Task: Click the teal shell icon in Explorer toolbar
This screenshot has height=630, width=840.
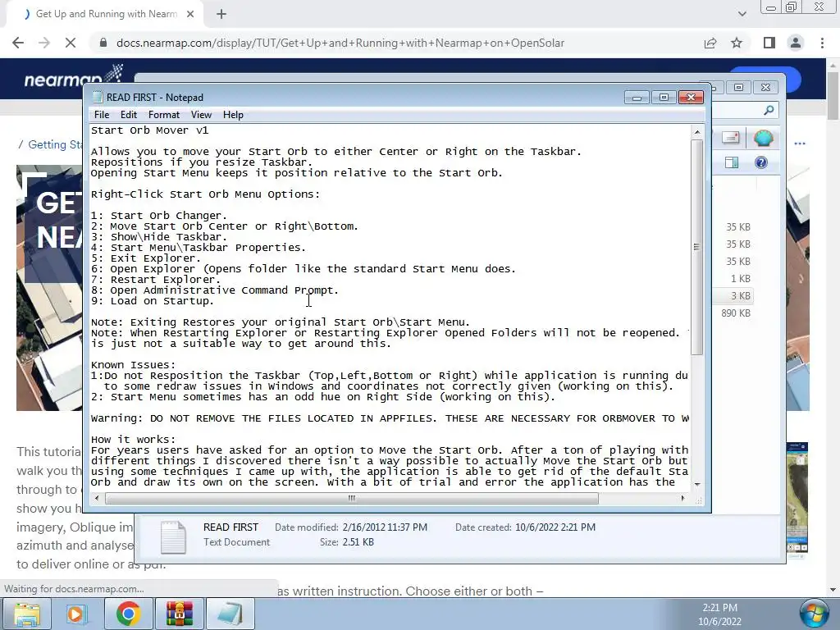Action: coord(763,138)
